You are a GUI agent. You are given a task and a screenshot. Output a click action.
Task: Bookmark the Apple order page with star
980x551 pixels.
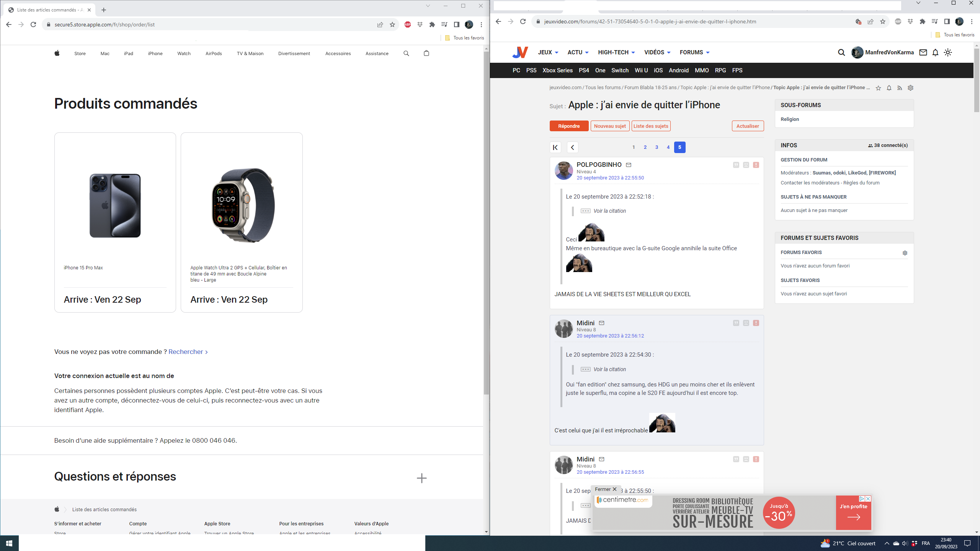392,24
